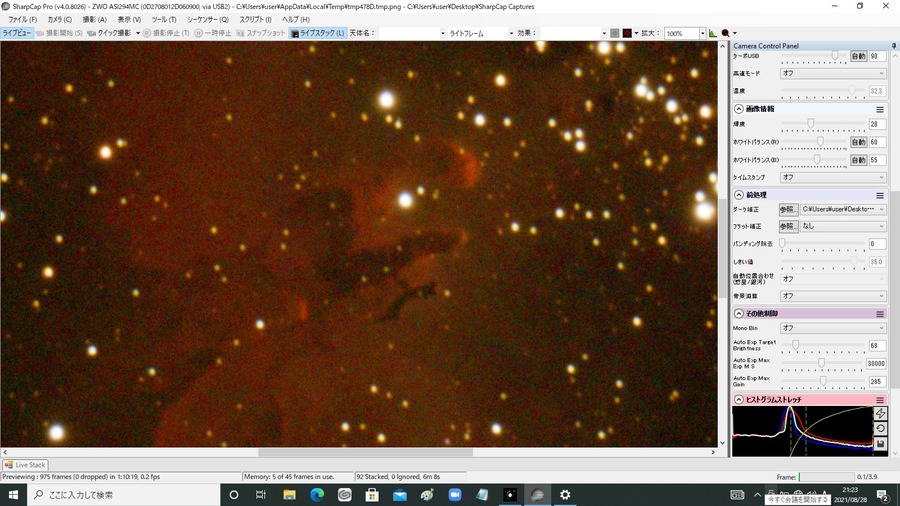Switch to SharpCap taskbar icon

point(537,495)
